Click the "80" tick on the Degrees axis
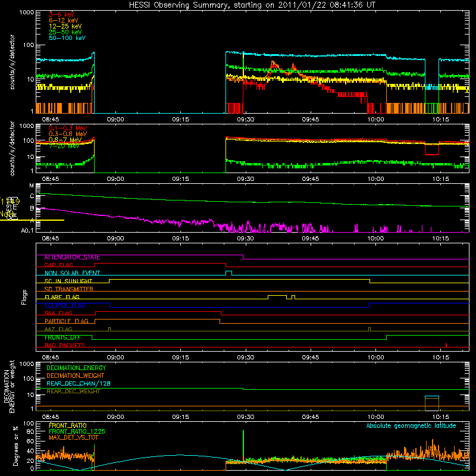 click(30, 431)
